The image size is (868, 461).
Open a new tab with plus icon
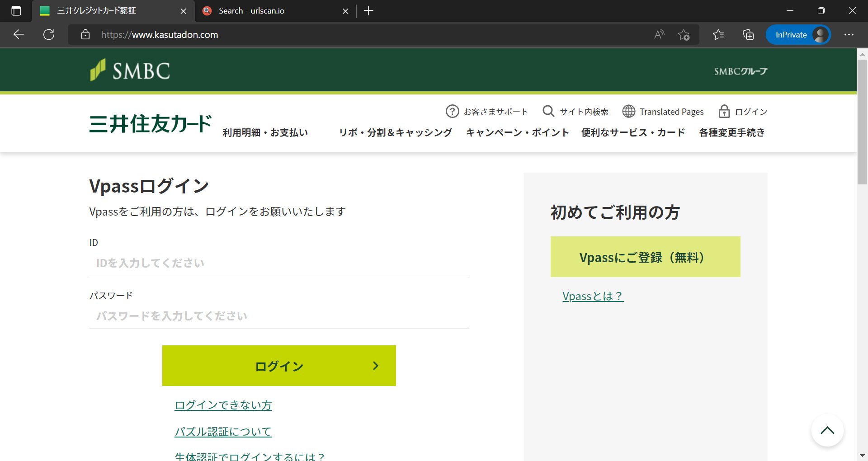[368, 11]
